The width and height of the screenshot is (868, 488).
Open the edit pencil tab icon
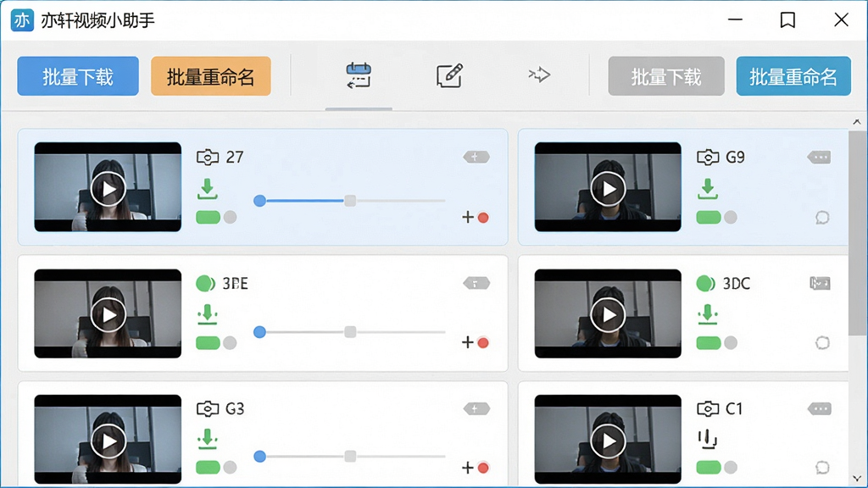click(449, 75)
